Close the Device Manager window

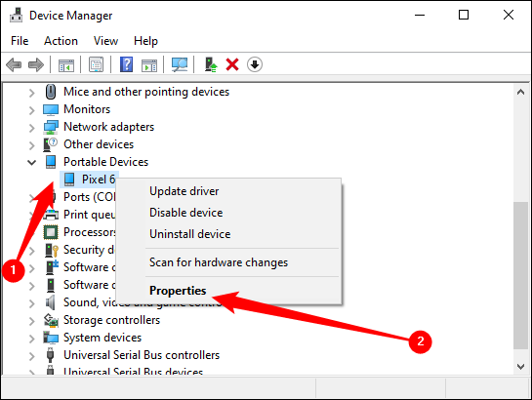pyautogui.click(x=509, y=15)
